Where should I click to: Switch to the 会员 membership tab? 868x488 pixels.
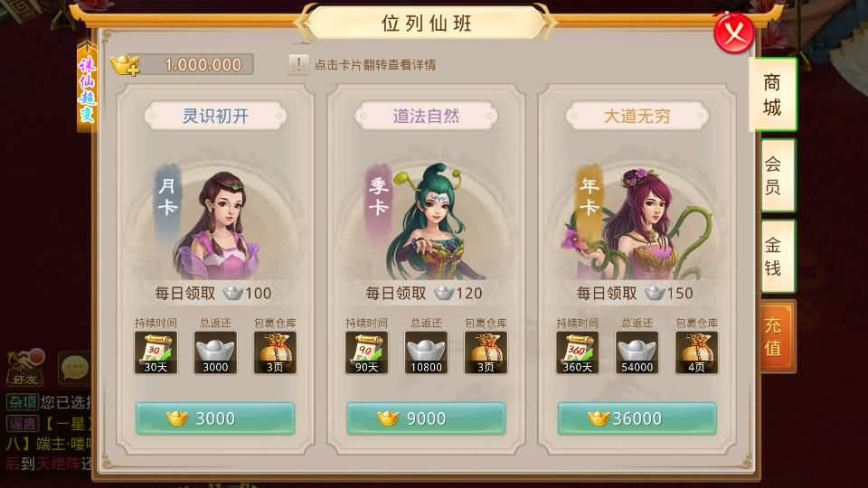pos(778,175)
